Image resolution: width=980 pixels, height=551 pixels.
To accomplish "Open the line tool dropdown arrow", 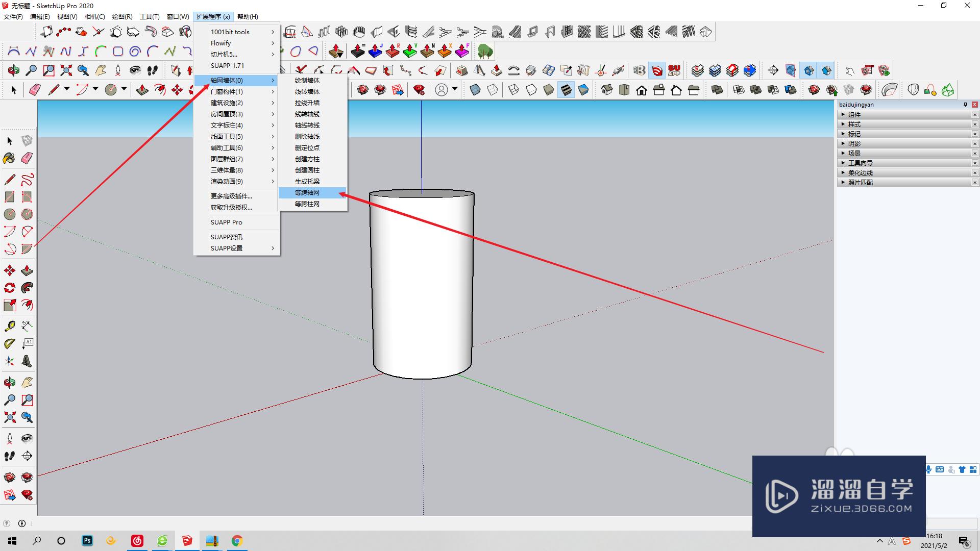I will pos(67,89).
